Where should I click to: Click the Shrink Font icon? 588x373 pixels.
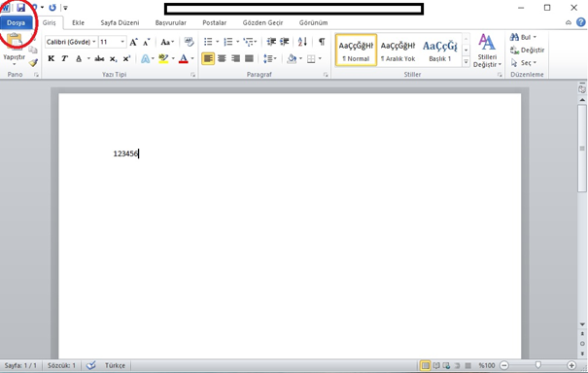coord(147,42)
